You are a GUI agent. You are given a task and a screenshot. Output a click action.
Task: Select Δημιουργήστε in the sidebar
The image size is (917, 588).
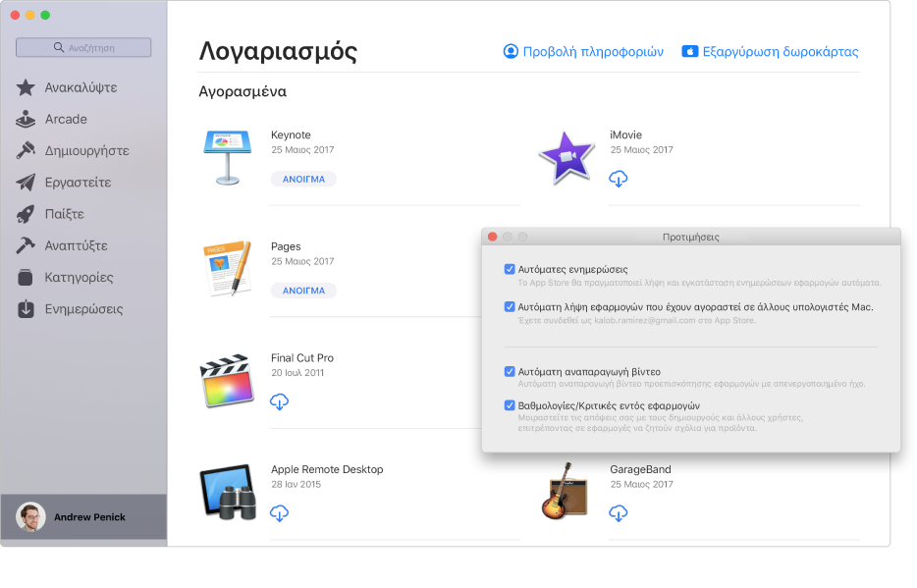tap(73, 151)
